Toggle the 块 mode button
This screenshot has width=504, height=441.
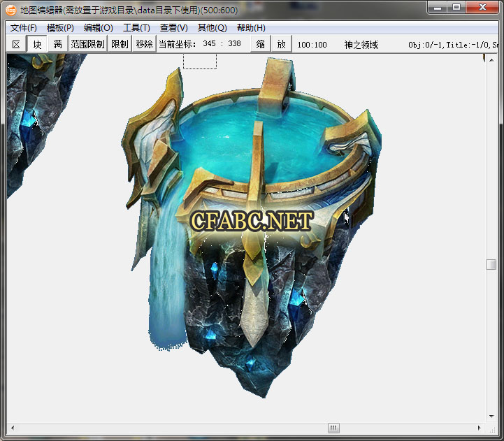coord(37,44)
